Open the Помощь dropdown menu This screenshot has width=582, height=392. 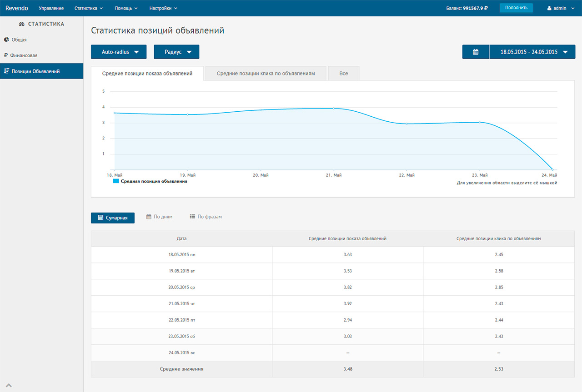pyautogui.click(x=126, y=8)
